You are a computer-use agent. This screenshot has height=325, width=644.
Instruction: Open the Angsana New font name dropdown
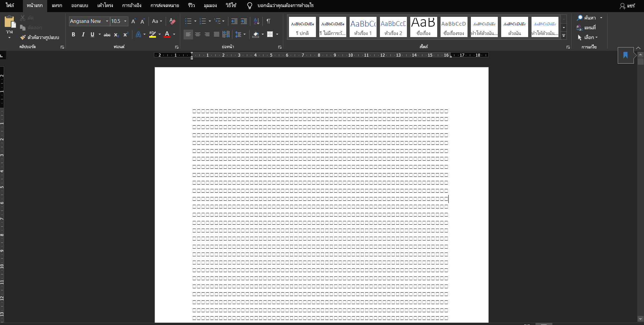(x=107, y=21)
